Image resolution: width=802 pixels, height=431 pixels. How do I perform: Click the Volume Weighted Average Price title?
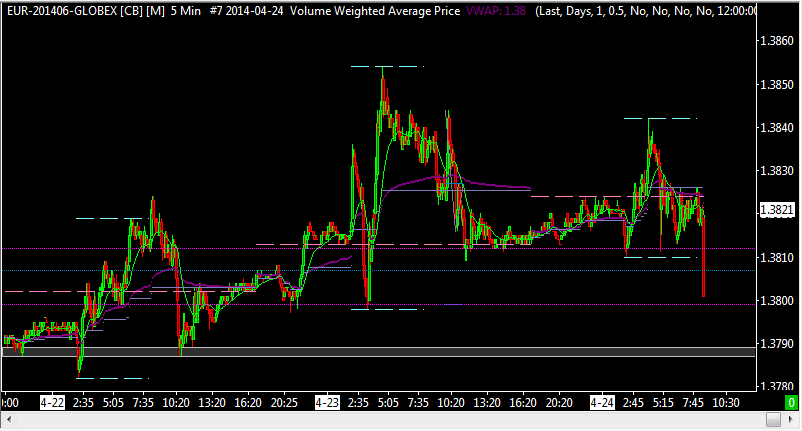tap(375, 11)
